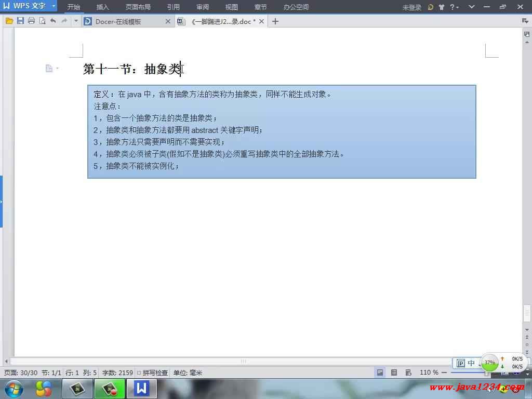Switch to web layout view in status bar

point(408,373)
